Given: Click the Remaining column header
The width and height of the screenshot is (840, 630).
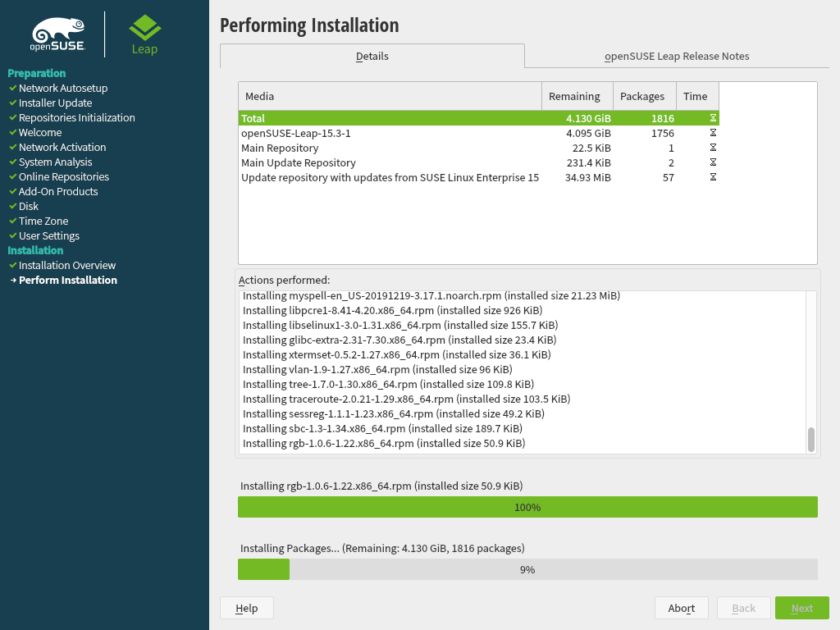Looking at the screenshot, I should 577,97.
